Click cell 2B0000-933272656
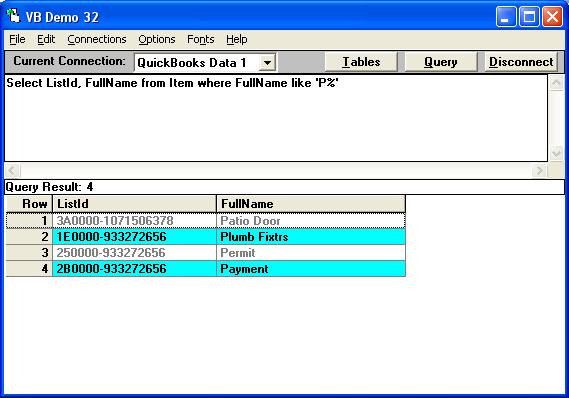This screenshot has height=398, width=569. 135,268
